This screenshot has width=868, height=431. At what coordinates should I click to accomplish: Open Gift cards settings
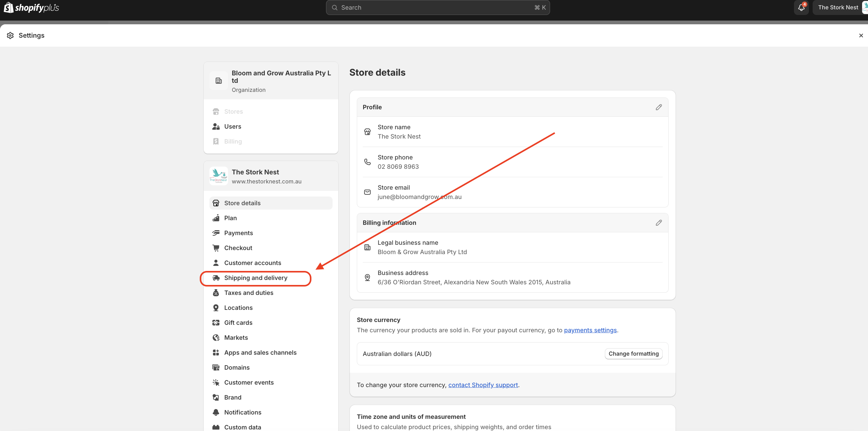(x=271, y=323)
